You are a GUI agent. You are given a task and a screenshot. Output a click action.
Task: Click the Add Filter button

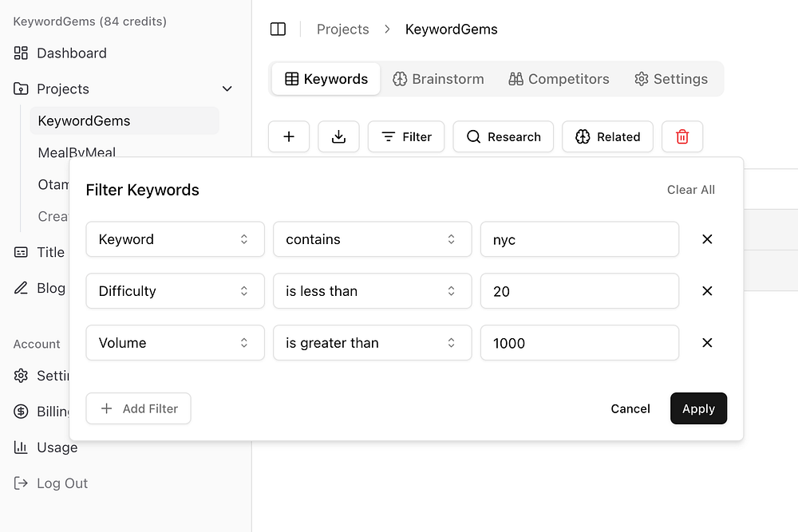pyautogui.click(x=138, y=408)
